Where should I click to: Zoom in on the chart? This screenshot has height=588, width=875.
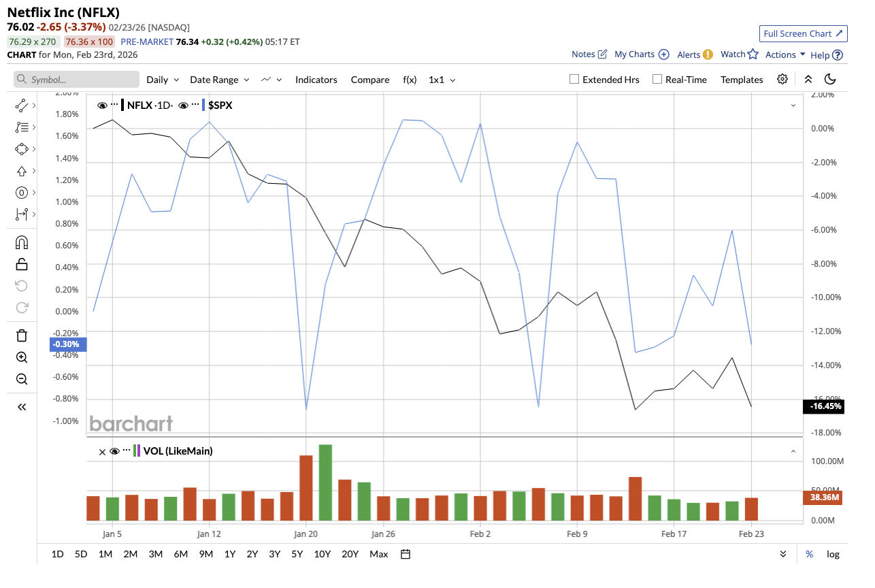(x=21, y=357)
